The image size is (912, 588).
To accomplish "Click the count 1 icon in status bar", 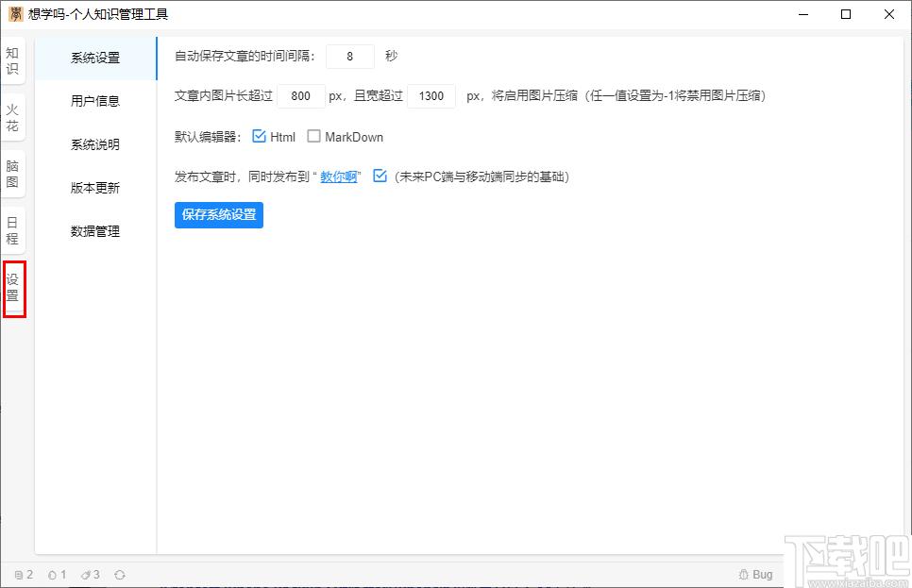I will click(x=52, y=575).
